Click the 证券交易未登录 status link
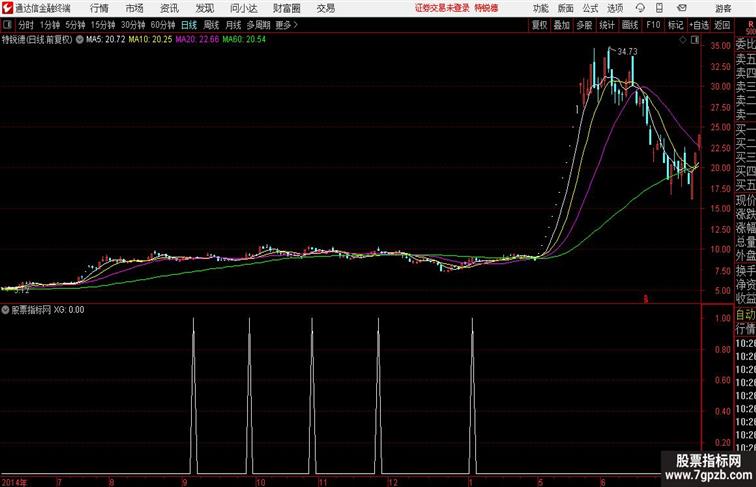The width and height of the screenshot is (756, 487). (442, 8)
